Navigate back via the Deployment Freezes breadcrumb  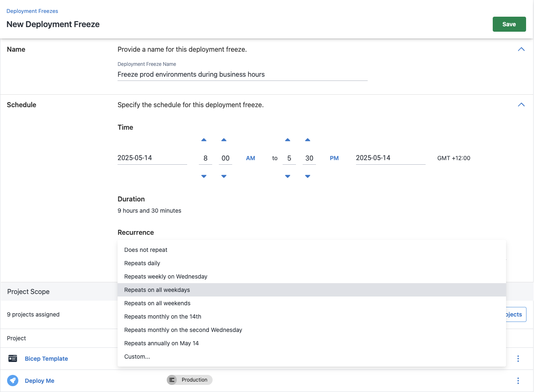tap(32, 11)
